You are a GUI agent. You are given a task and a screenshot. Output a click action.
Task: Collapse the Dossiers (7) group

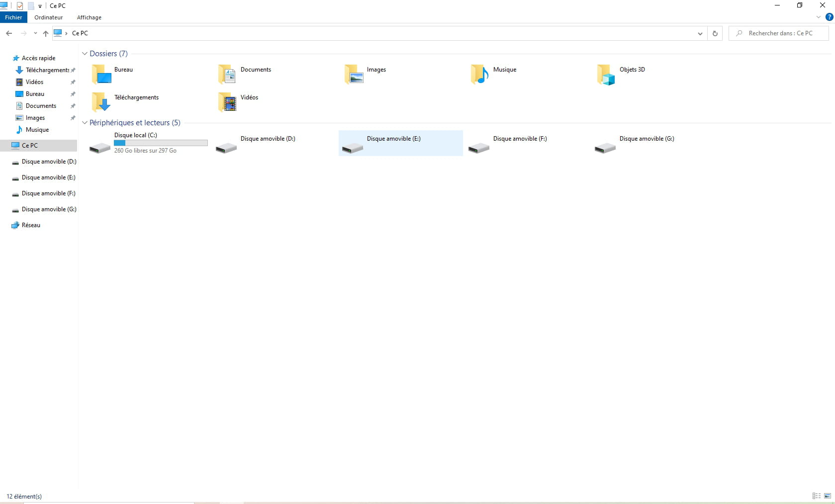tap(85, 54)
